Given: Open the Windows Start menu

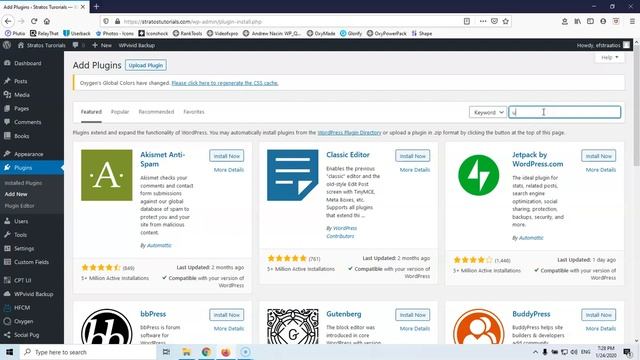Looking at the screenshot, I should pos(9,352).
